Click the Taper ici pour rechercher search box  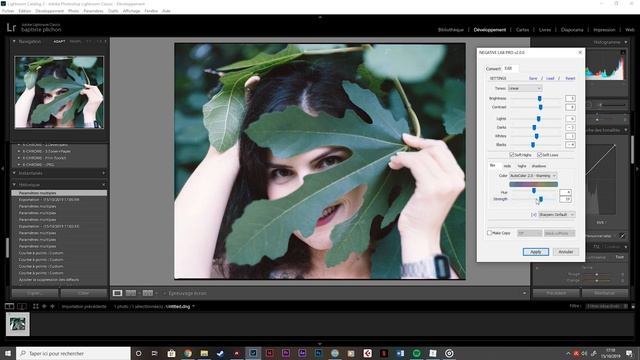tap(73, 353)
